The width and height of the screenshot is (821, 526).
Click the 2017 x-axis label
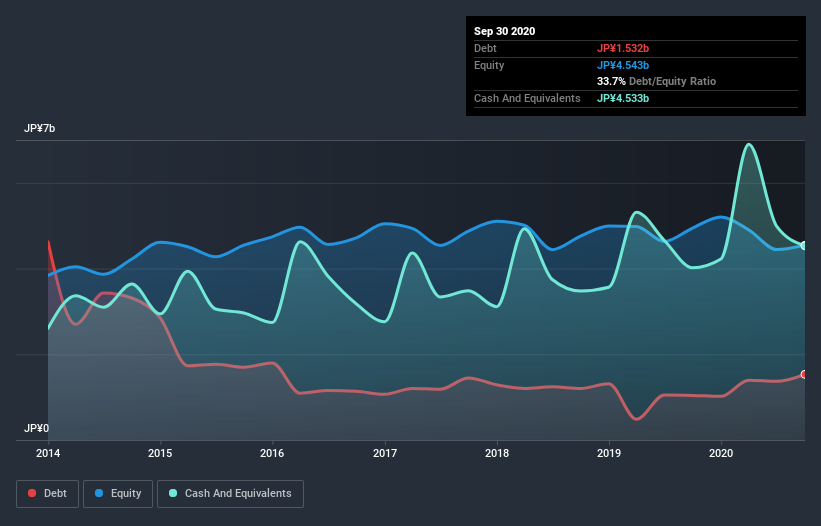click(385, 453)
